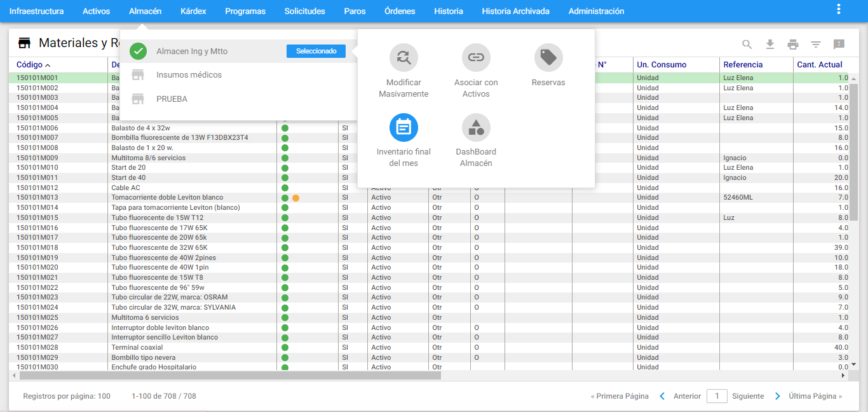Screen dimensions: 868x412
Task: Select row code 150101M029
Action: coord(37,357)
